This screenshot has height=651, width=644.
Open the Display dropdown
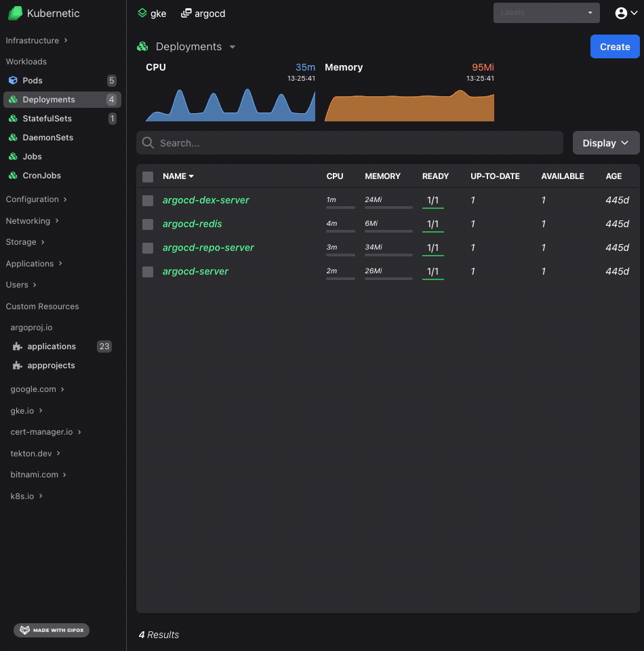pos(606,143)
